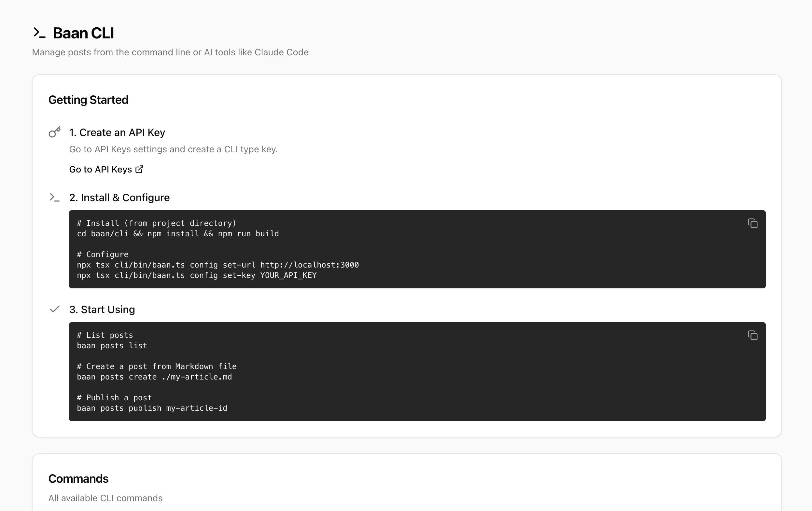This screenshot has width=812, height=511.
Task: Click the Commands section heading
Action: pyautogui.click(x=78, y=479)
